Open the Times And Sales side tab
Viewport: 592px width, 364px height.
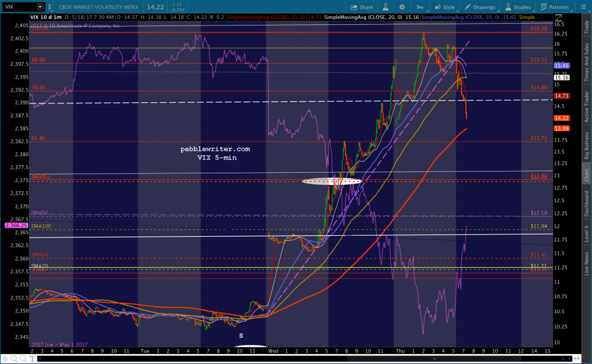[x=587, y=62]
